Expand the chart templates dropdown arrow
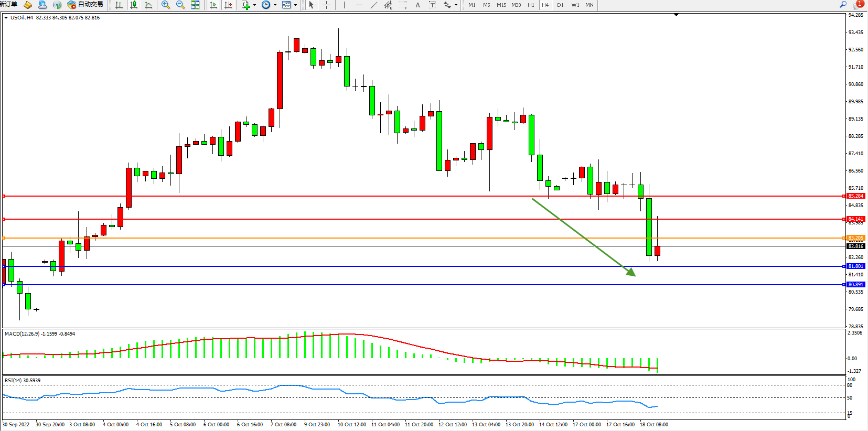868x431 pixels. coord(295,5)
